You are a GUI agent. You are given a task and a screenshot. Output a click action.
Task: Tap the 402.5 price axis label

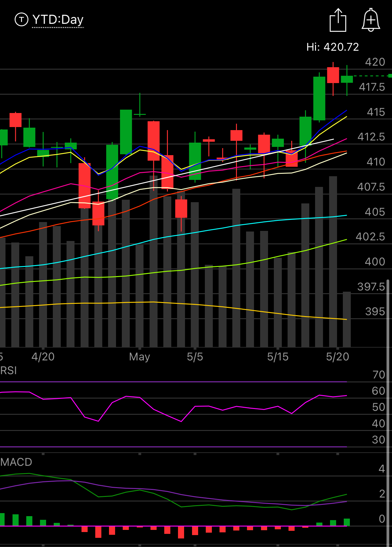click(x=370, y=237)
